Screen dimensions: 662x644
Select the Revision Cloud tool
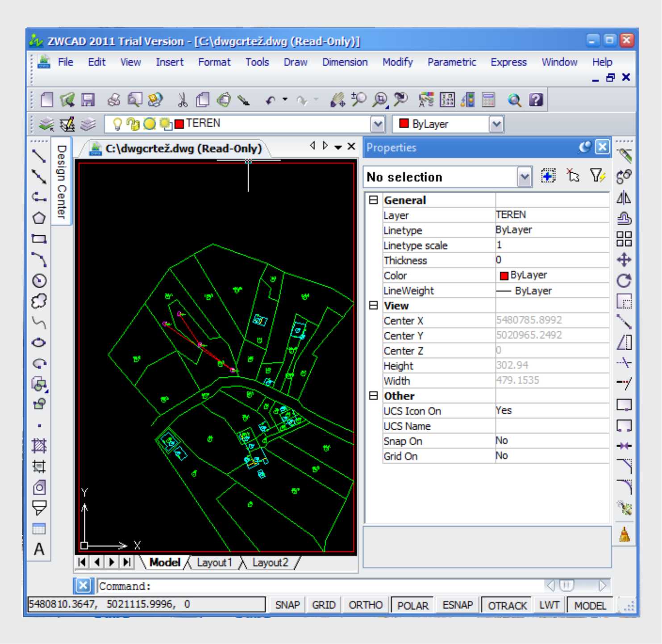39,301
